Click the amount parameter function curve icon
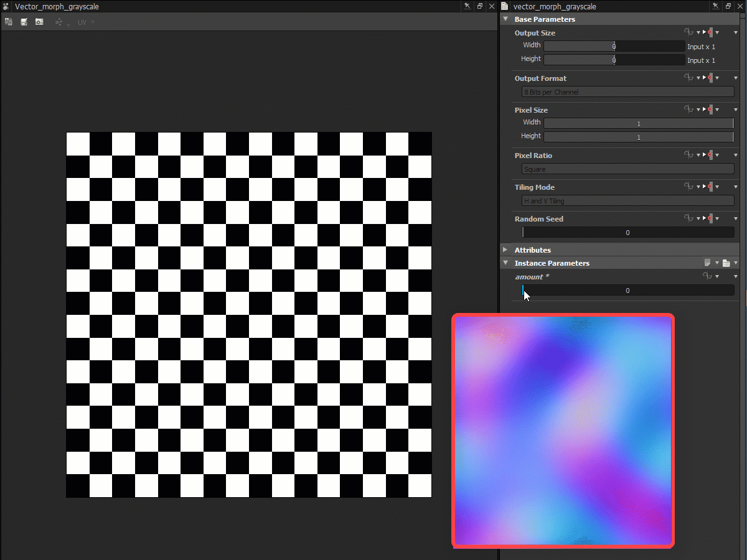Viewport: 747px width, 560px height. (707, 276)
